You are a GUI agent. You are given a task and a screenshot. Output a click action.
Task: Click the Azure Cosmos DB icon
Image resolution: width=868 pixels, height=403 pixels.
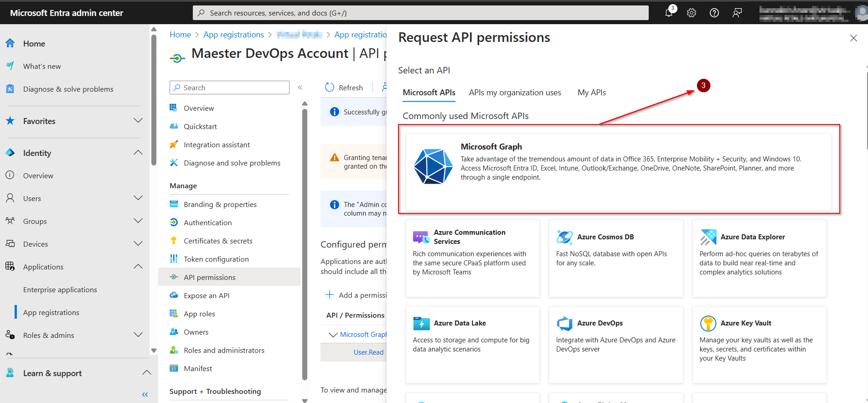[564, 237]
